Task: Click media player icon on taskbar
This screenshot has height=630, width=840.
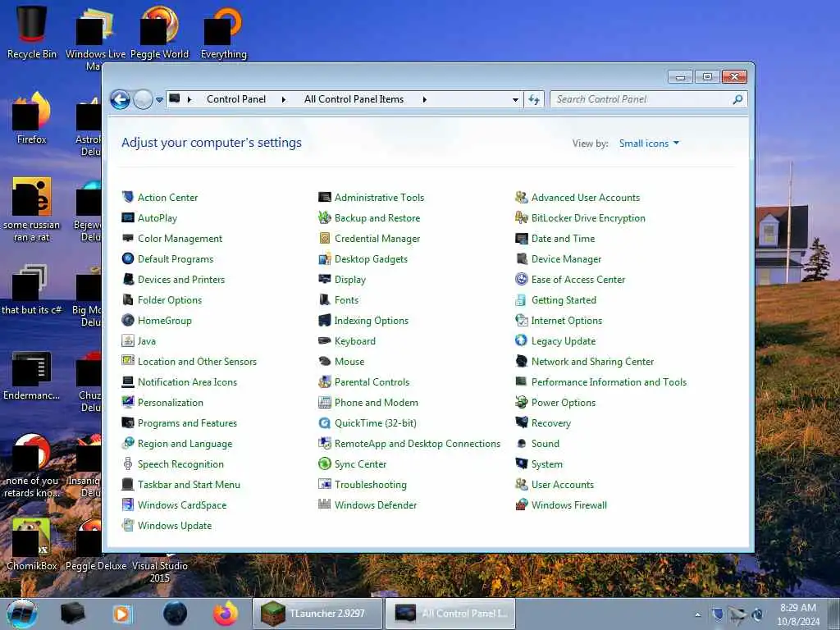Action: click(x=121, y=614)
